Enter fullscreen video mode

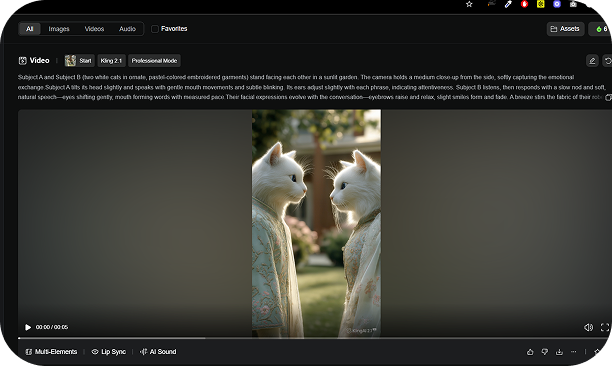pyautogui.click(x=605, y=327)
